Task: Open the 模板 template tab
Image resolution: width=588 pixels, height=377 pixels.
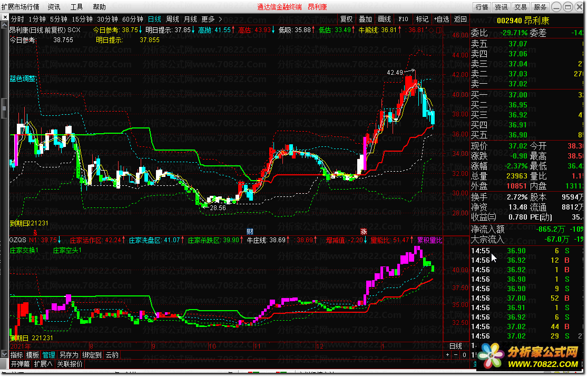Action: click(x=32, y=355)
